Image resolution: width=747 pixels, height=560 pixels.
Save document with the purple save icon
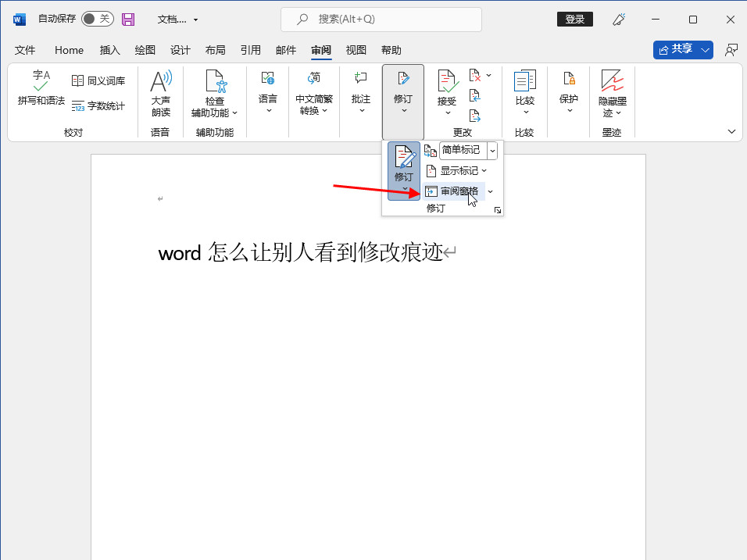pos(128,20)
